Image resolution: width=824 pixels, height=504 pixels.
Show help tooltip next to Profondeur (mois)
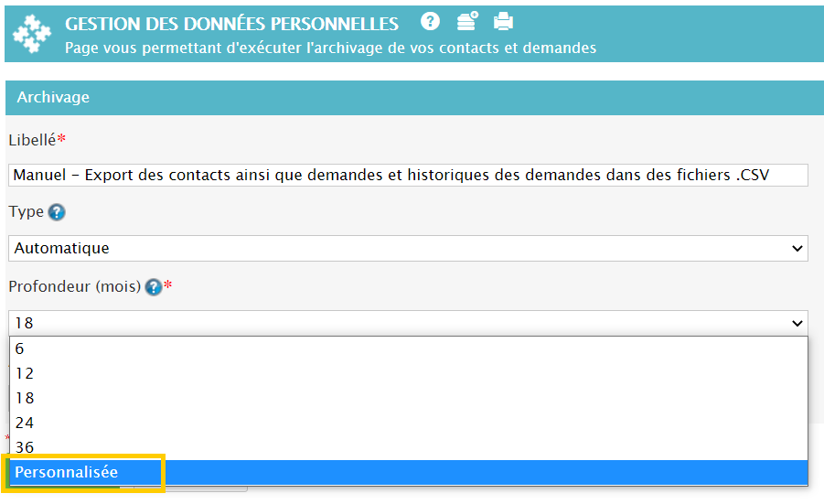coord(153,287)
